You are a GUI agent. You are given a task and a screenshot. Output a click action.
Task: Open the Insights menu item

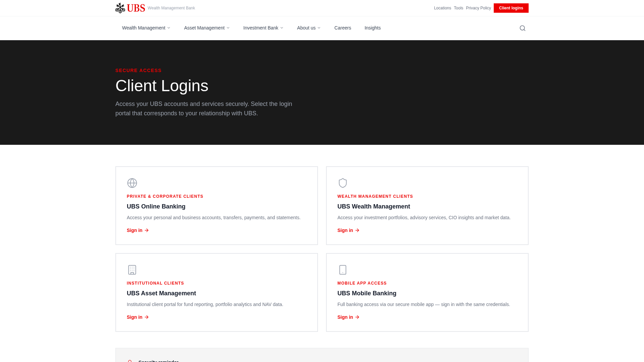click(373, 28)
